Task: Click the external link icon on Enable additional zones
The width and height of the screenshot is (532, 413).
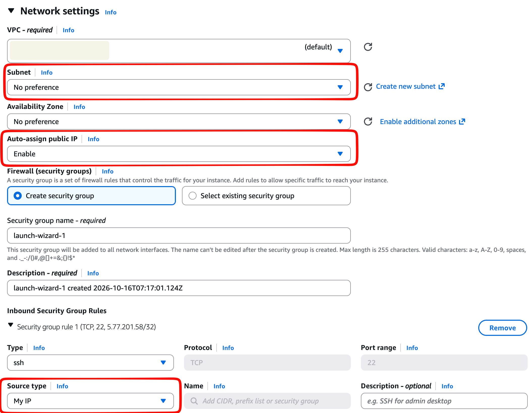Action: tap(462, 122)
